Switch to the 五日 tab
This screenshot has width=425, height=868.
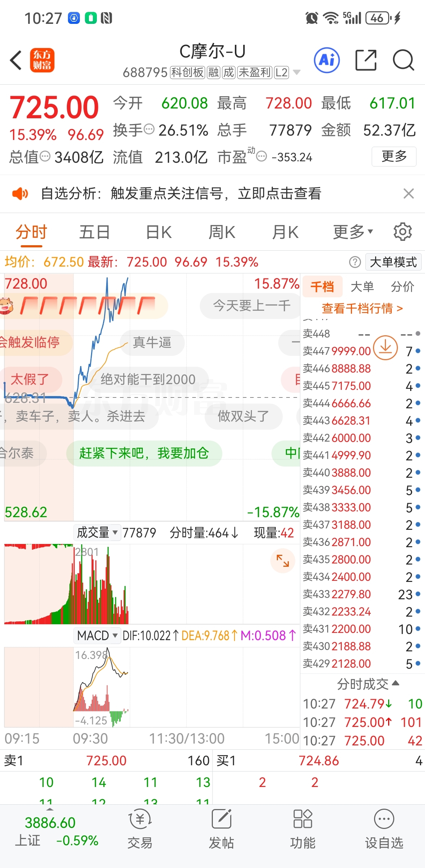point(95,232)
